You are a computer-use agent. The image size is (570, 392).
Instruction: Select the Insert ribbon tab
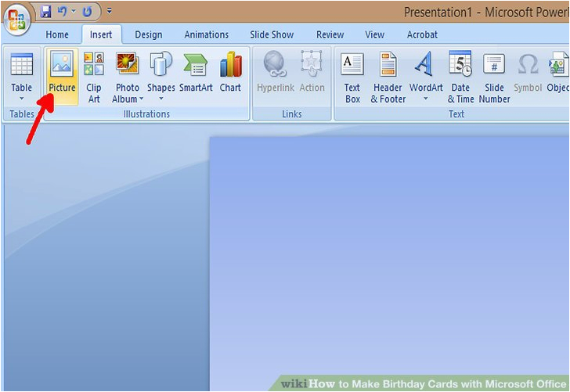tap(101, 34)
